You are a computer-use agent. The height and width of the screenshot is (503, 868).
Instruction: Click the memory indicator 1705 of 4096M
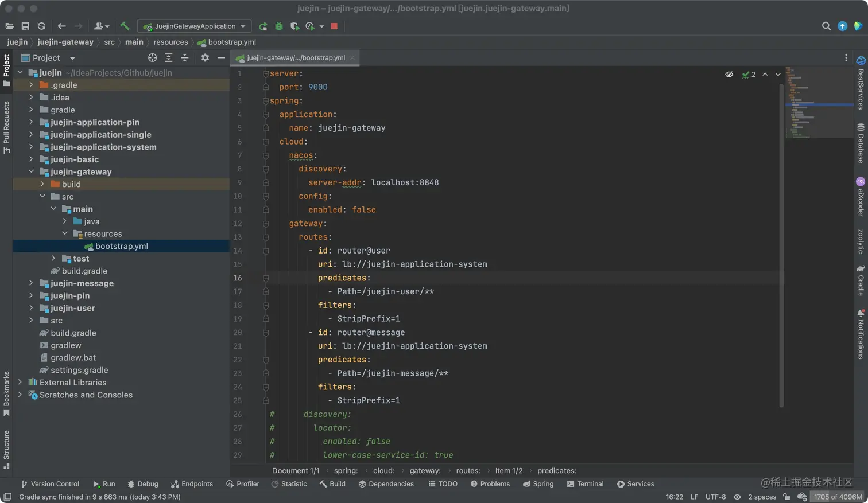[838, 497]
